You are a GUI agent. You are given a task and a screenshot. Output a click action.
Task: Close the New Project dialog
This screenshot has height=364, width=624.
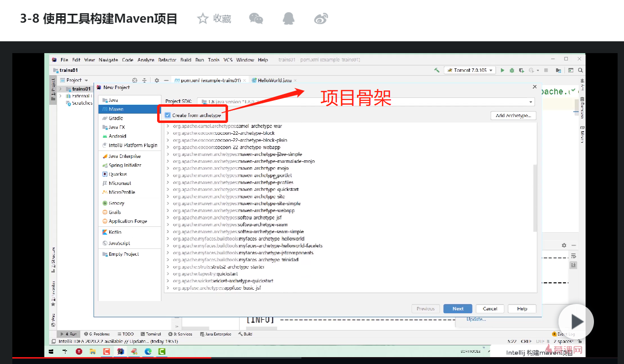(535, 87)
